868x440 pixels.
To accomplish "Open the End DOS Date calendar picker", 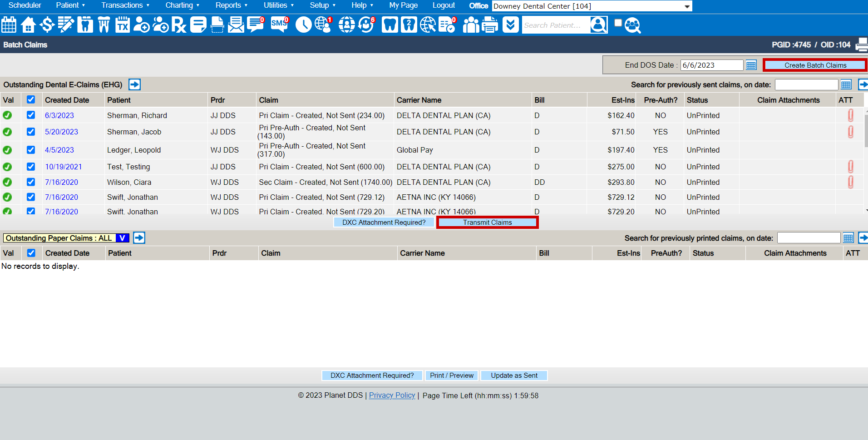I will pyautogui.click(x=751, y=65).
